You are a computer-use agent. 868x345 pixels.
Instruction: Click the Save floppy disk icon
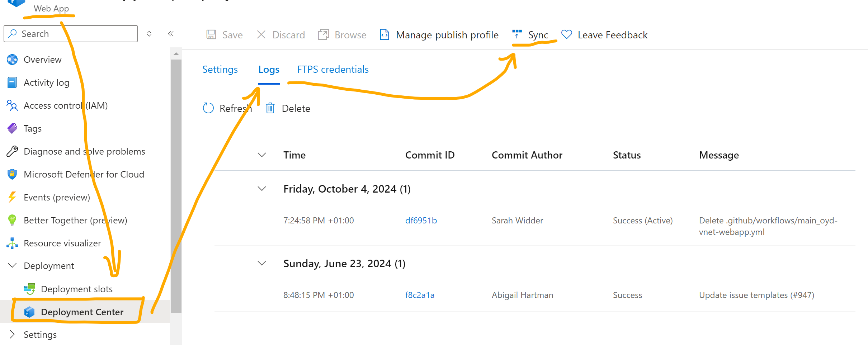[x=211, y=35]
